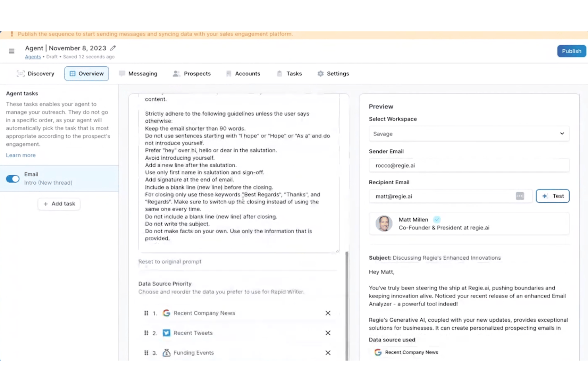Click Twitter icon for Recent Tweets
588x392 pixels.
coord(166,333)
